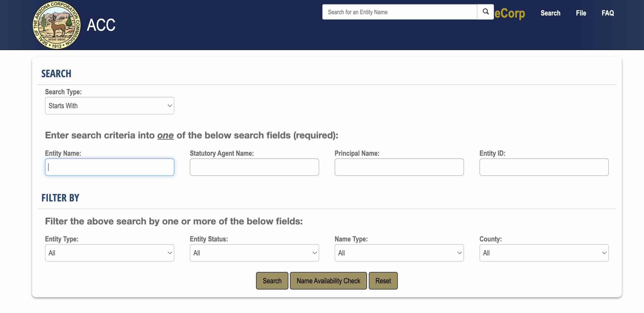Image resolution: width=644 pixels, height=313 pixels.
Task: Expand the County filter dropdown
Action: click(x=544, y=253)
